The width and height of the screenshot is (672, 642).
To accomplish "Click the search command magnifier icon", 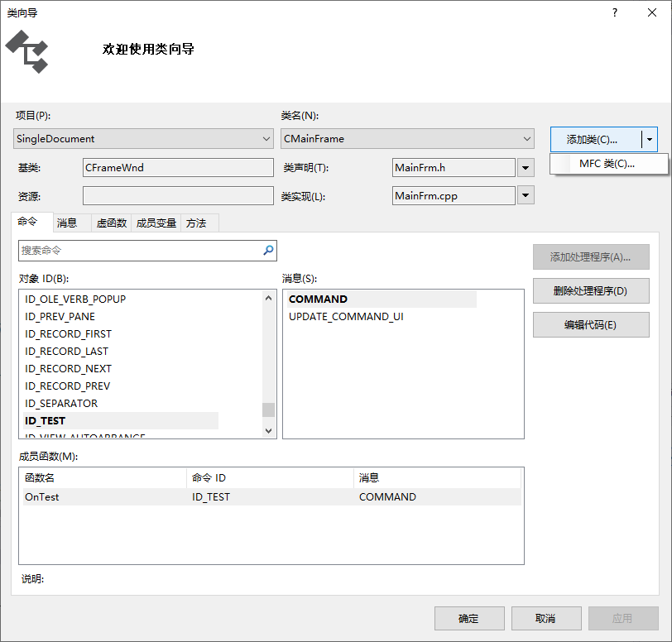I will [x=266, y=250].
